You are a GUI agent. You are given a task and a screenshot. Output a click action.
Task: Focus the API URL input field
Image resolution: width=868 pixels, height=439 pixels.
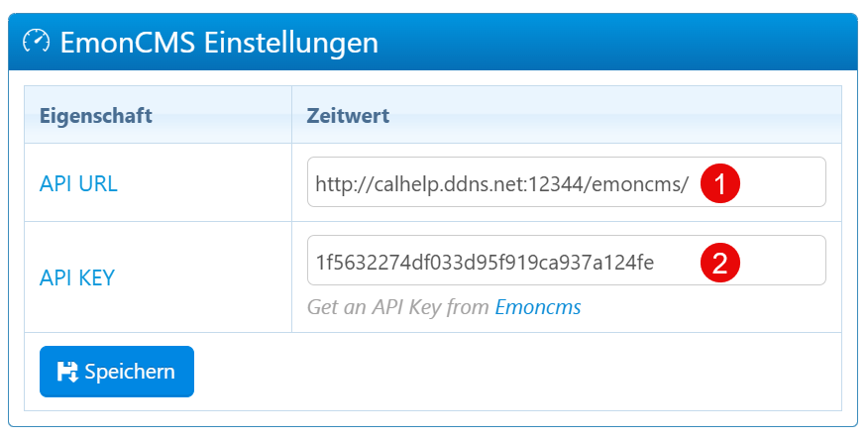click(x=773, y=182)
